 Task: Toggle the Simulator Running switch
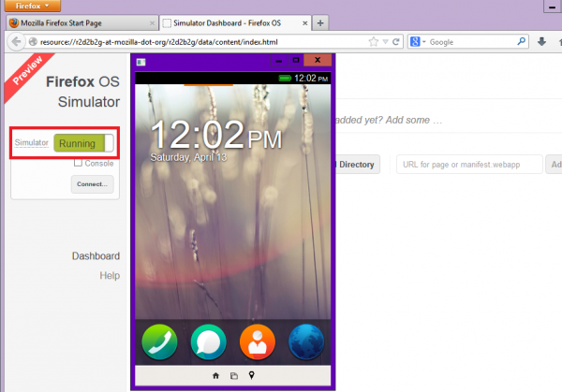(84, 143)
